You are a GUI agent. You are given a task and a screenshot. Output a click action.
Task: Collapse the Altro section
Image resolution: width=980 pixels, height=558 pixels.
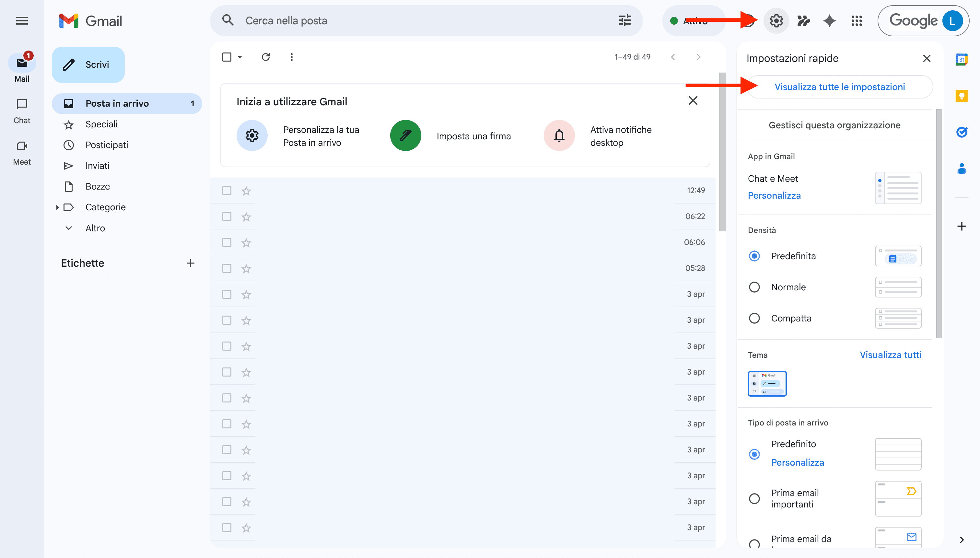(68, 228)
